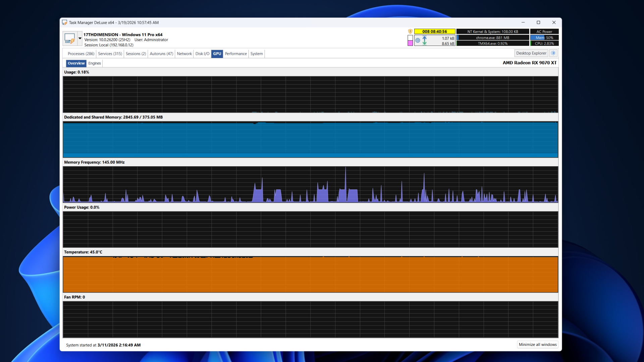This screenshot has width=644, height=362.
Task: Toggle the light/dark theme sun icon
Action: 553,53
